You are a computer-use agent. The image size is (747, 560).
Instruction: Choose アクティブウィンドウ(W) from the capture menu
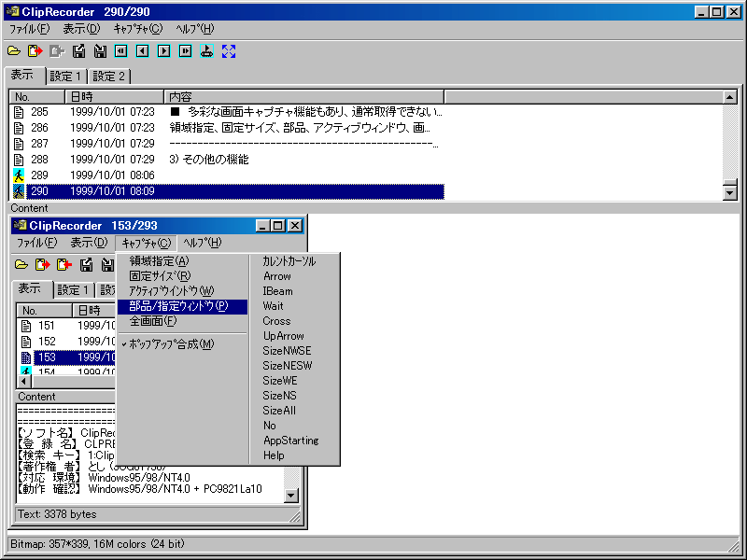[x=182, y=290]
